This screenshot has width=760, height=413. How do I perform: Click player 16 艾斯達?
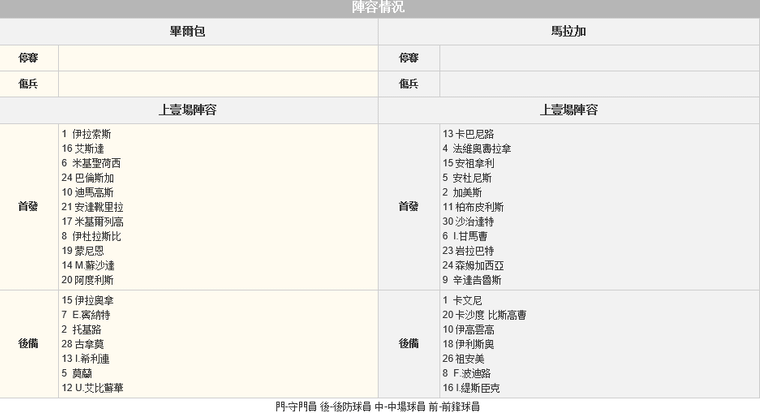[83, 149]
